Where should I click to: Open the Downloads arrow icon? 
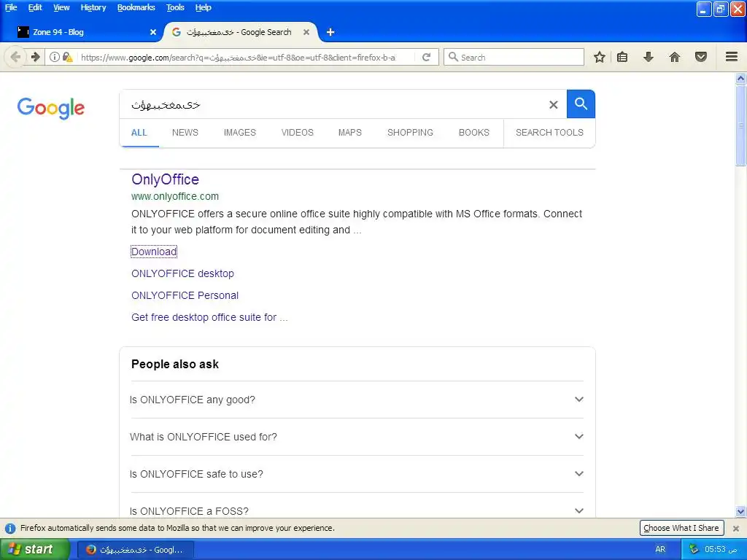point(648,57)
